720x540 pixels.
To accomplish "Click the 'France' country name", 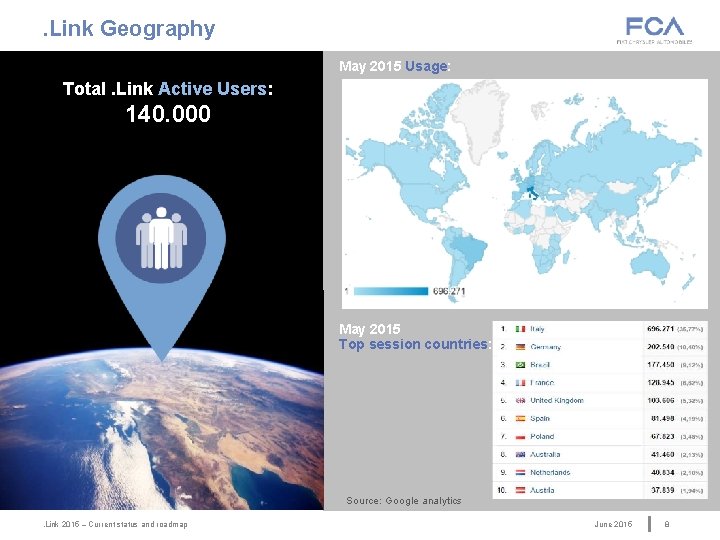I will point(542,382).
